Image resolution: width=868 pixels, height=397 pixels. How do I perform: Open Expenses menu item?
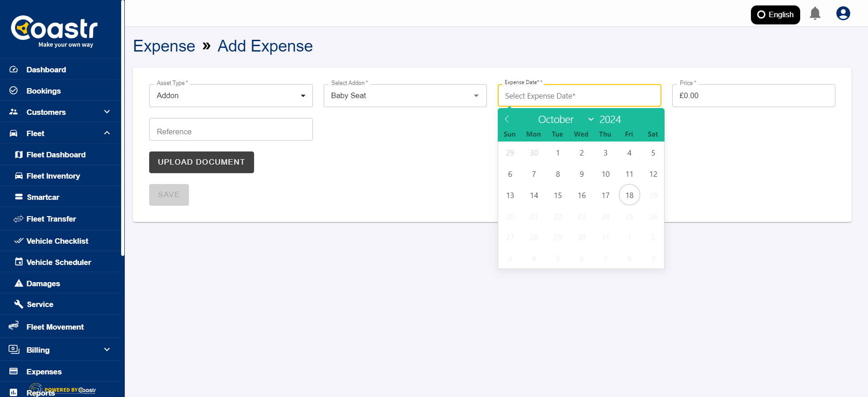(x=61, y=371)
